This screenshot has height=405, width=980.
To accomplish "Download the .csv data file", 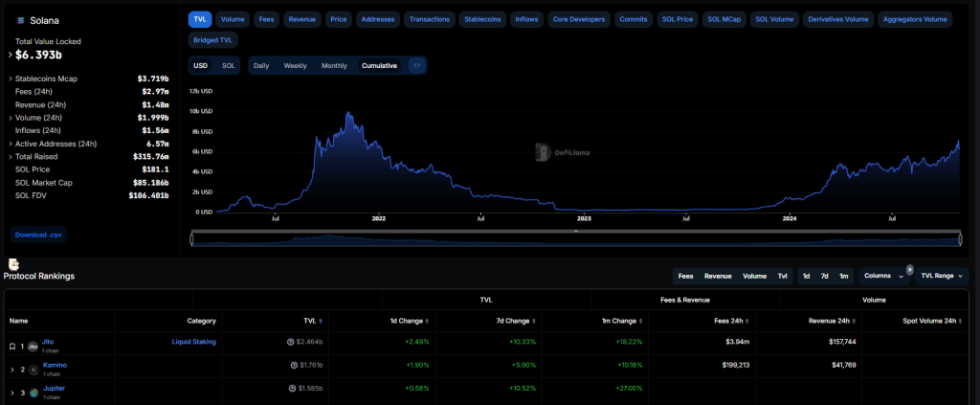I will pos(39,235).
